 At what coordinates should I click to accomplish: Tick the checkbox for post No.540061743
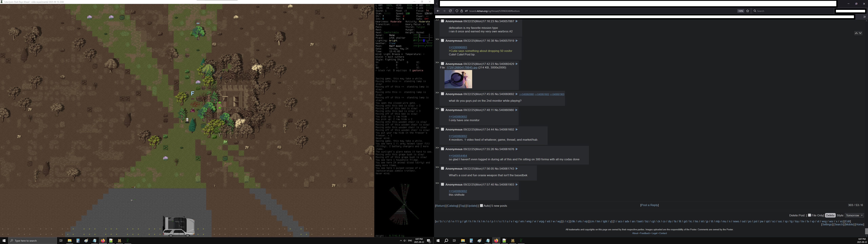coord(442,168)
